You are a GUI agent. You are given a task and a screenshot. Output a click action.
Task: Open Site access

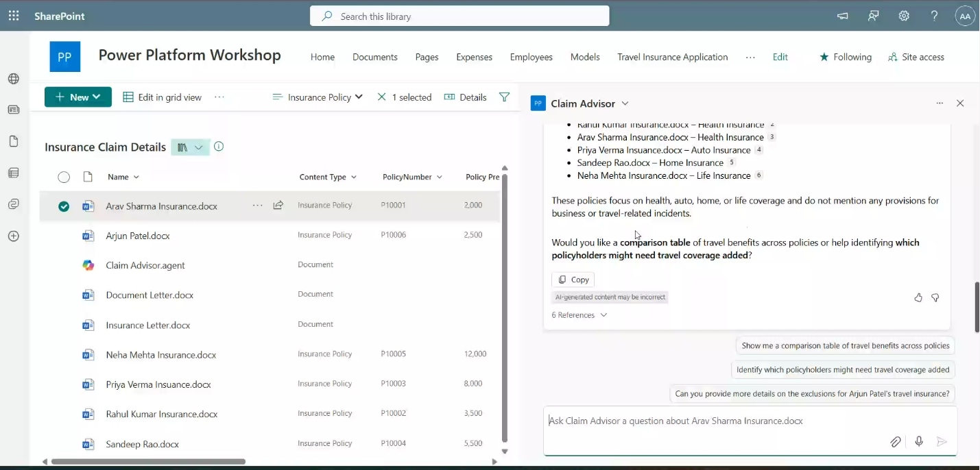(x=916, y=57)
